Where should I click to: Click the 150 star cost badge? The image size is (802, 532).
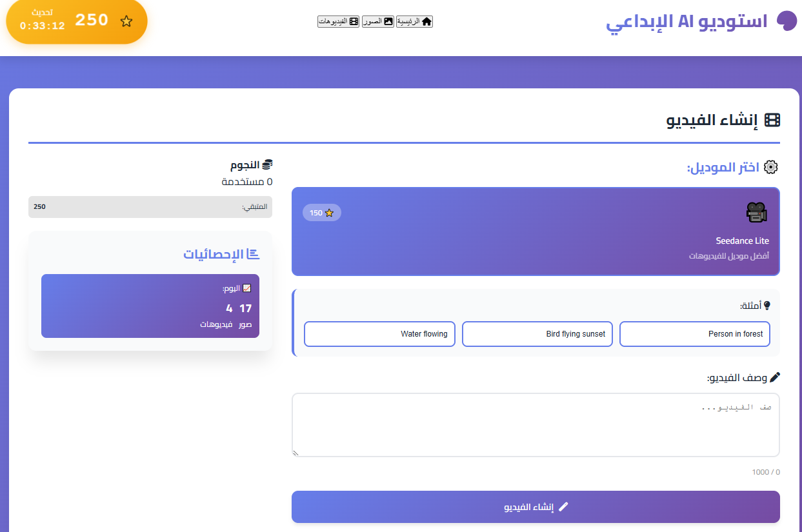pos(322,213)
